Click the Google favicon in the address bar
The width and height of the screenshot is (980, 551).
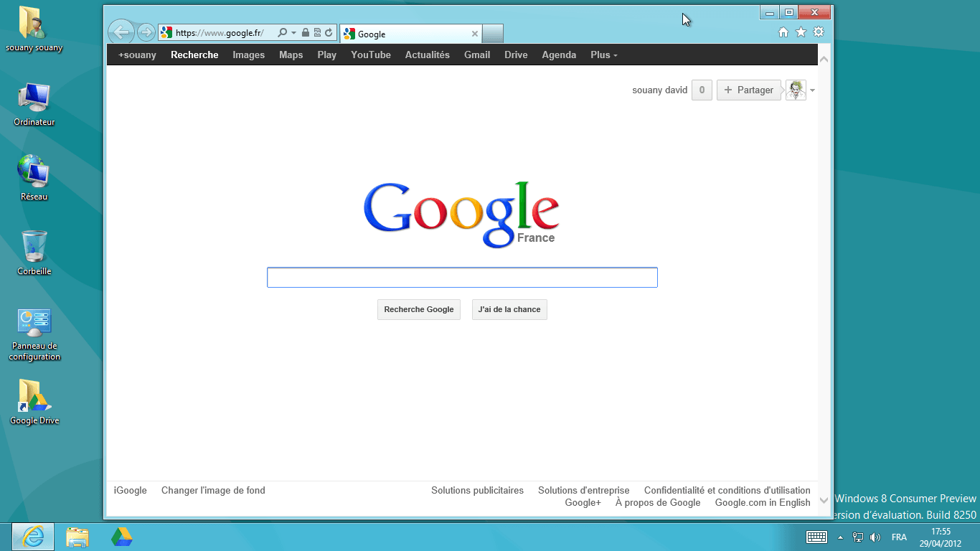coord(166,32)
